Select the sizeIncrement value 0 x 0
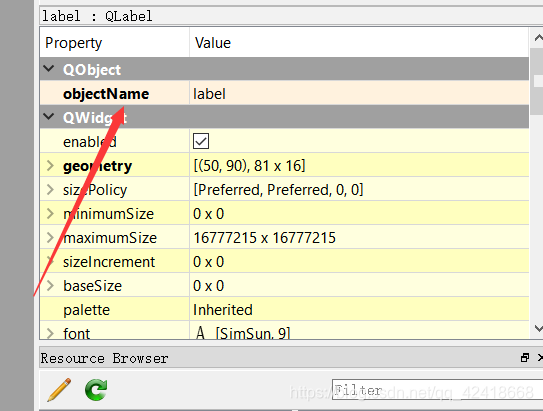 [x=208, y=262]
